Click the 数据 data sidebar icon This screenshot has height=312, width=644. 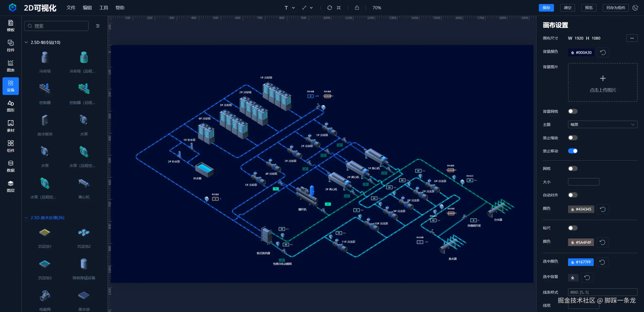click(11, 166)
